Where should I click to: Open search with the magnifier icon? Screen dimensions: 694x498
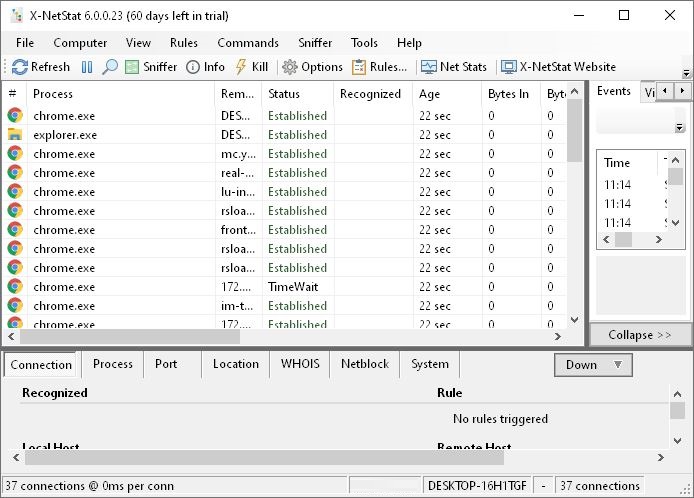(x=110, y=67)
